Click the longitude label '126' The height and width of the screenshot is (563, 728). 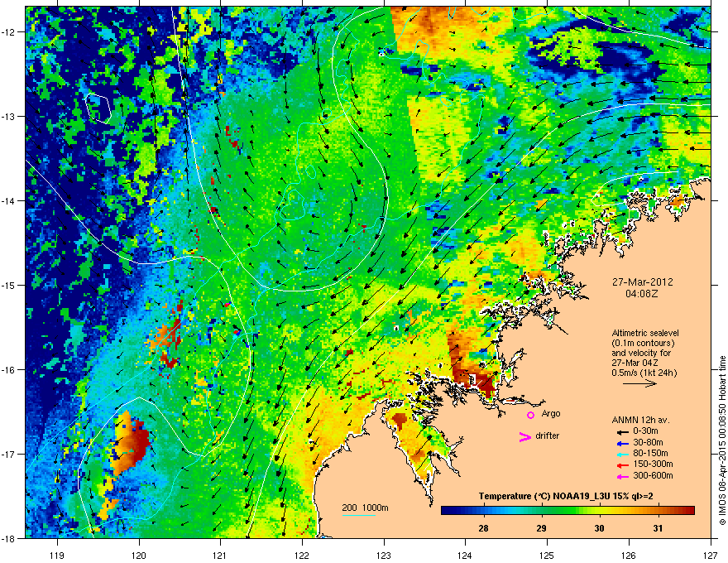[x=629, y=556]
